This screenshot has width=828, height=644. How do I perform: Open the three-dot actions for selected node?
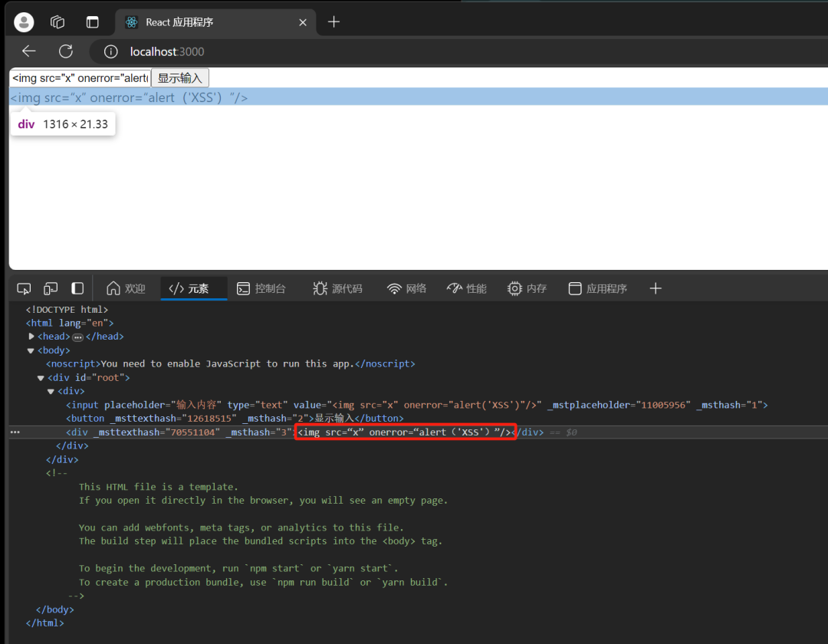[x=15, y=432]
